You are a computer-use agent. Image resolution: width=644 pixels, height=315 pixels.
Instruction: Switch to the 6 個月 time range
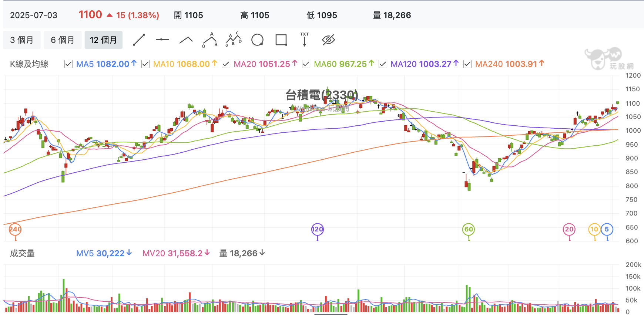(x=63, y=40)
